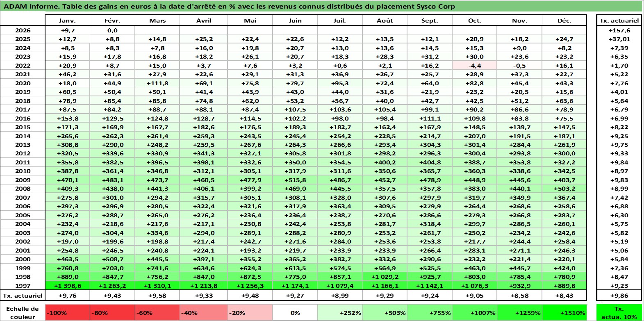Image resolution: width=644 pixels, height=321 pixels.
Task: Select the 'Oct.' column header
Action: (475, 20)
